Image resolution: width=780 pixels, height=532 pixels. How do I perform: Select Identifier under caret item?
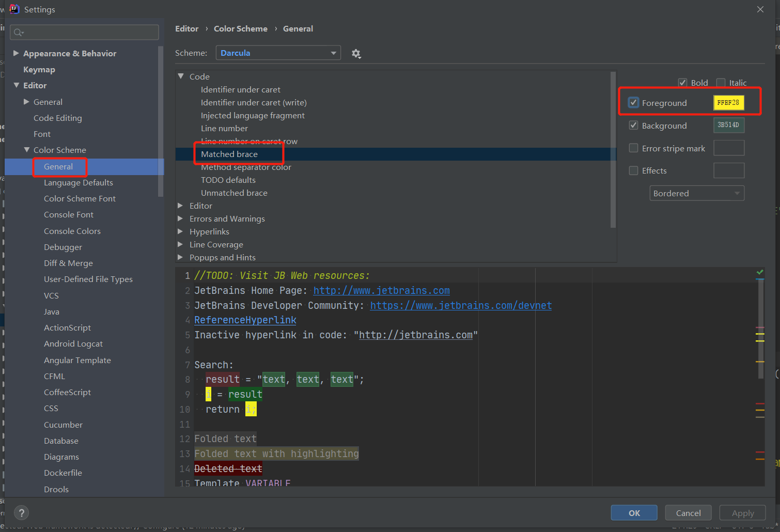[241, 89]
